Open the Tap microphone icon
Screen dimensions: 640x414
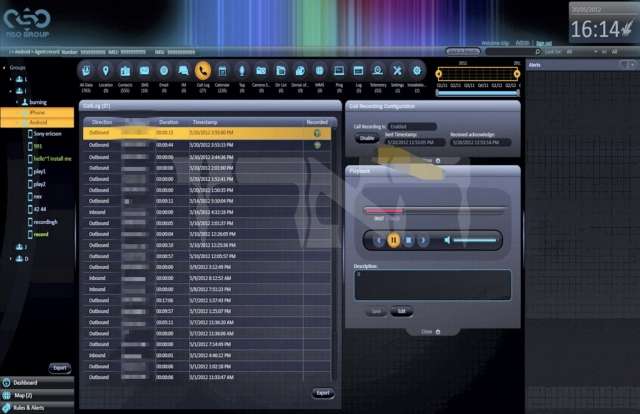pyautogui.click(x=242, y=71)
